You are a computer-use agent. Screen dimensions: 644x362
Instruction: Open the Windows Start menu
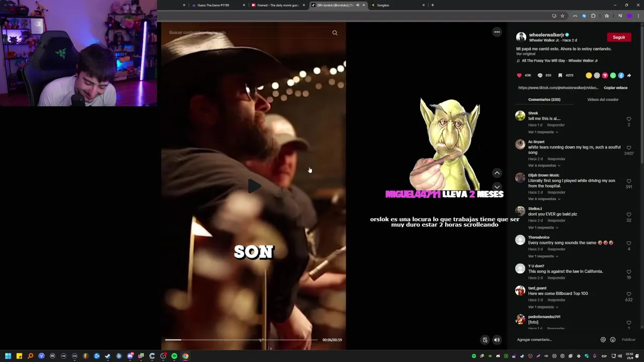(8, 356)
